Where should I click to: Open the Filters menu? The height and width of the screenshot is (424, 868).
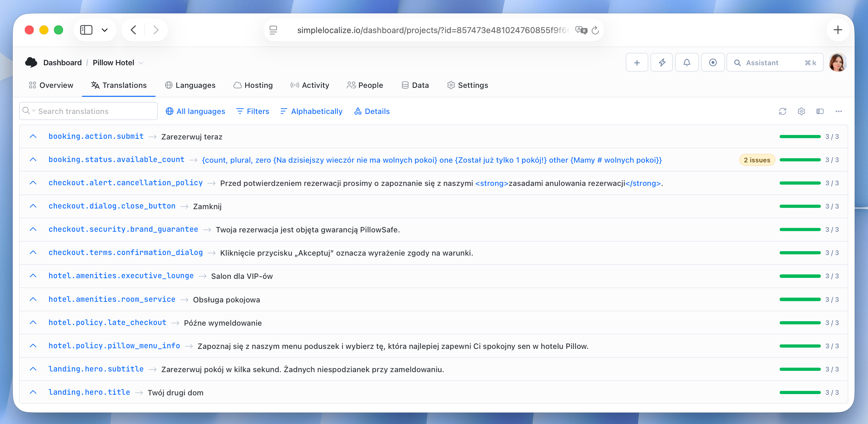253,111
